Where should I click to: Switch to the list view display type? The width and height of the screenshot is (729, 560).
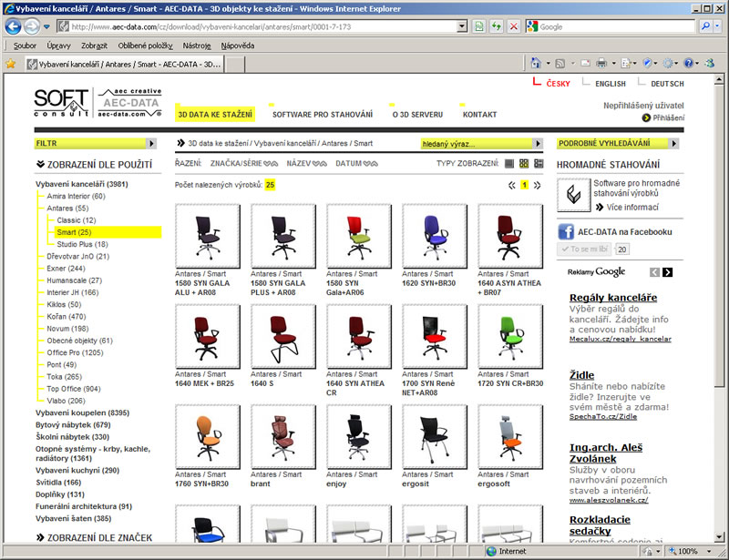pyautogui.click(x=509, y=164)
